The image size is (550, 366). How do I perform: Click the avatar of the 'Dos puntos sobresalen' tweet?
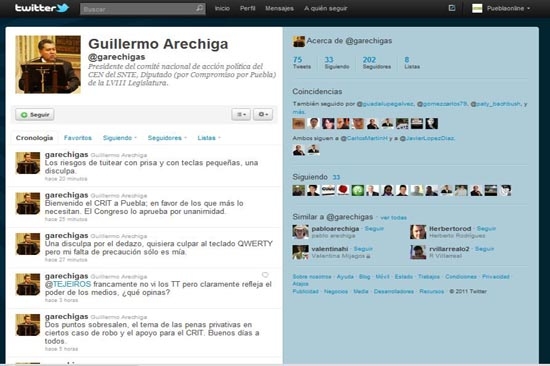click(28, 325)
